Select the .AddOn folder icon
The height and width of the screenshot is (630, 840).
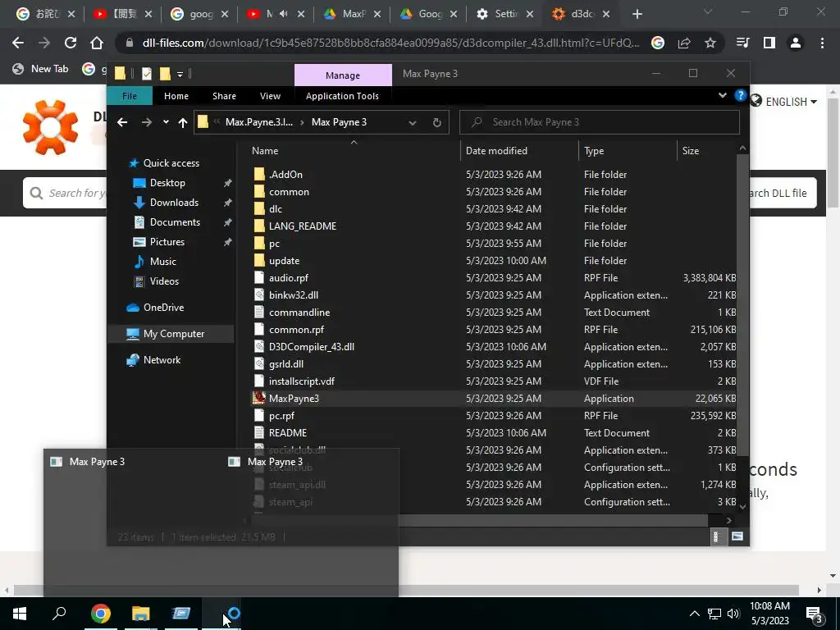[x=259, y=174]
